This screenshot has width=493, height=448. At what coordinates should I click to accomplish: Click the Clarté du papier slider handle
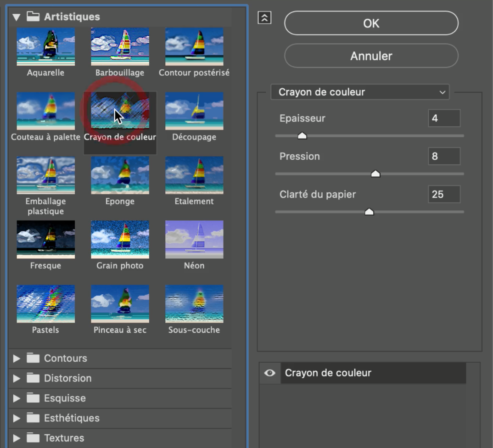pos(369,212)
